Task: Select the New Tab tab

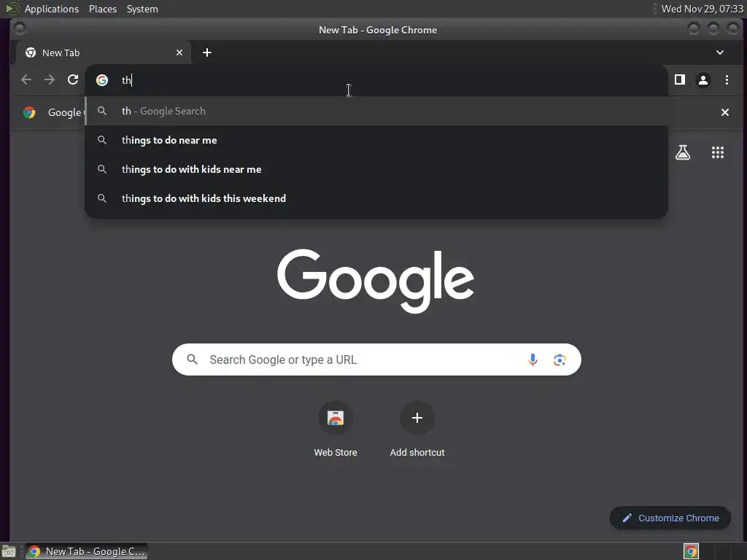Action: coord(104,52)
